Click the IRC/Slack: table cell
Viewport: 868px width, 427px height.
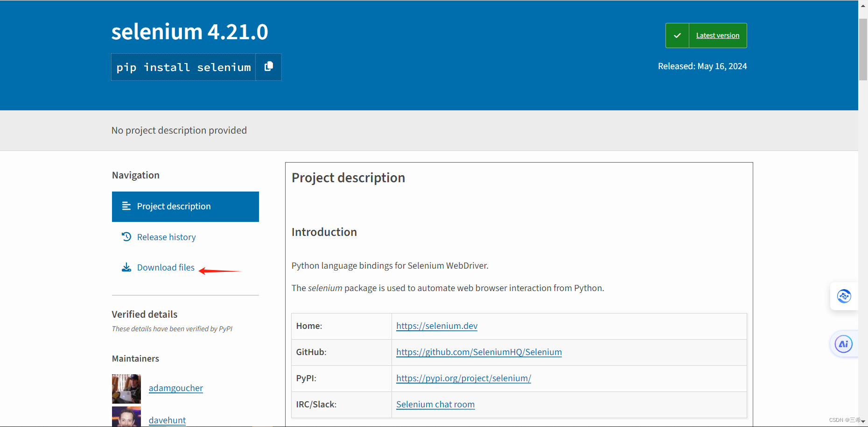pos(342,405)
